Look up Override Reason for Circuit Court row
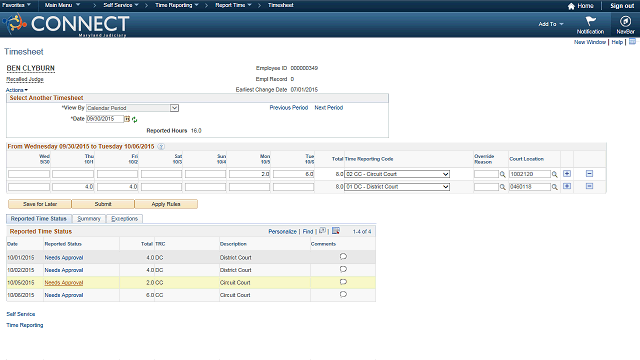The height and width of the screenshot is (360, 640). click(502, 174)
